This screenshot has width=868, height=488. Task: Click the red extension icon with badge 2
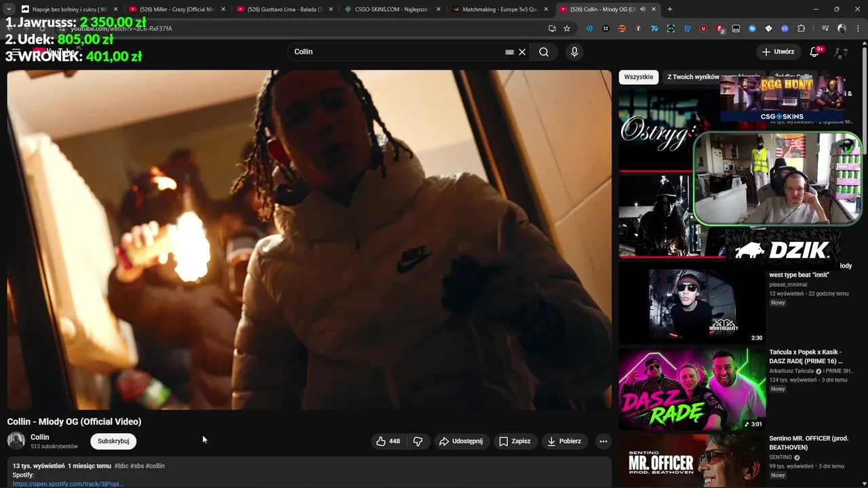(x=720, y=28)
